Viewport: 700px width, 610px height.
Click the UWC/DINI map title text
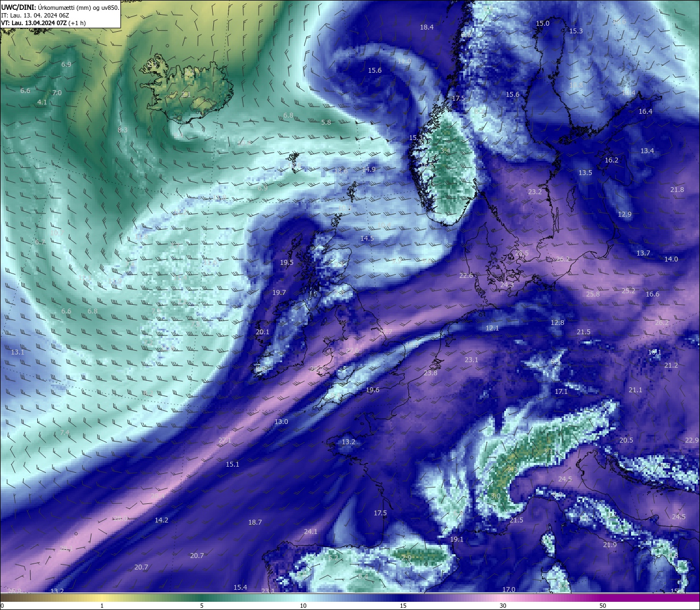60,8
